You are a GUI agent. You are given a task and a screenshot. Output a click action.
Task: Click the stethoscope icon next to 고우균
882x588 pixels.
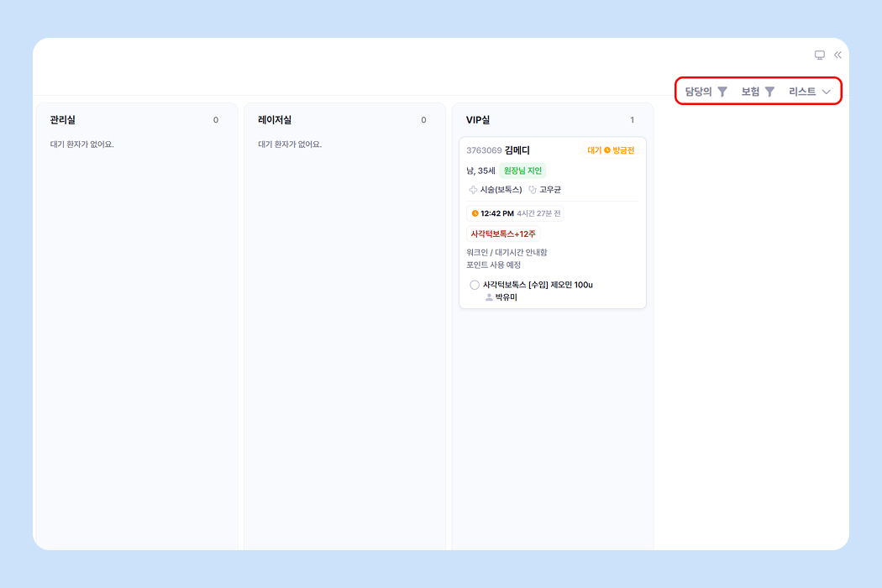533,190
